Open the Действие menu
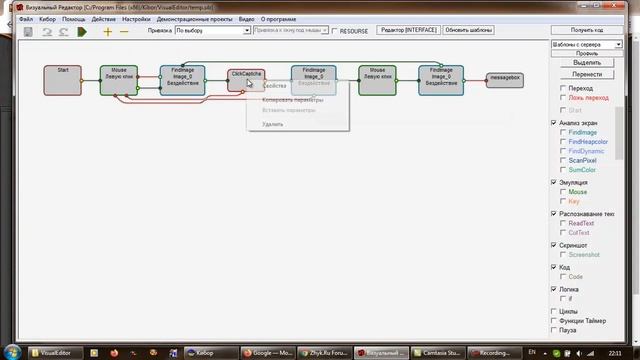 (103, 19)
